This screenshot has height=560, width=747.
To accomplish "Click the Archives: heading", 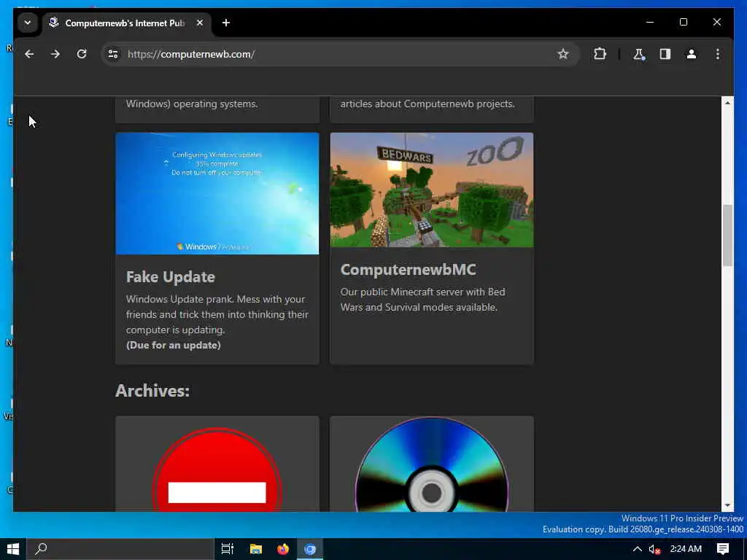I will point(152,391).
